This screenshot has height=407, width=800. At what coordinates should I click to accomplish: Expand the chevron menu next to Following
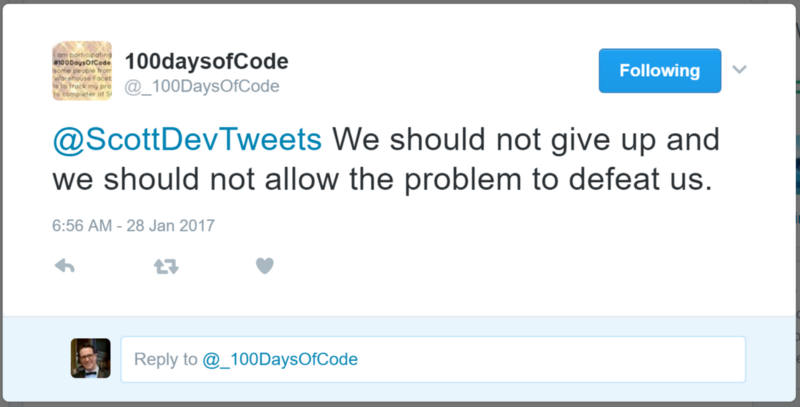pos(739,69)
